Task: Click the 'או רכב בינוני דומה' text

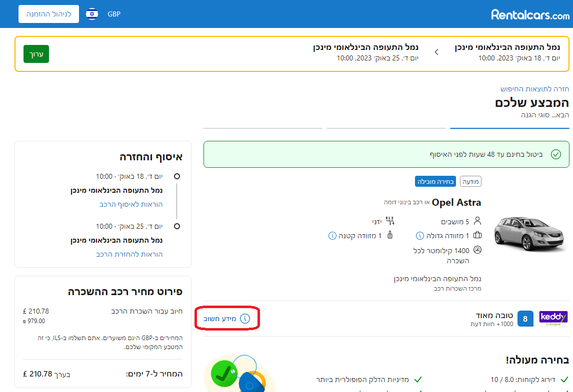Action: [406, 202]
